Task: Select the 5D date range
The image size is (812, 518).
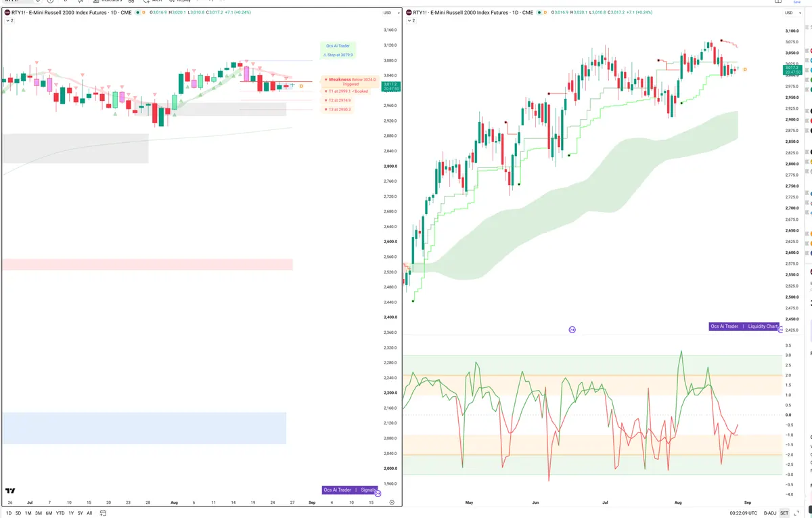Action: coord(18,513)
